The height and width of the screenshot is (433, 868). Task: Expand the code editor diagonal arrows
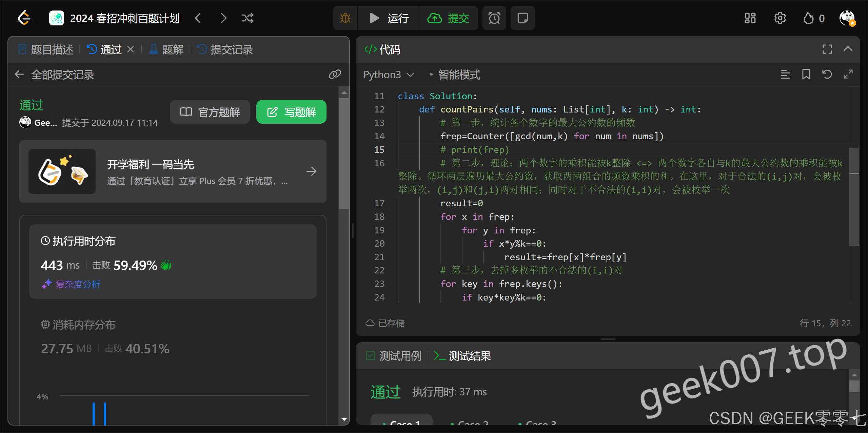coord(848,74)
